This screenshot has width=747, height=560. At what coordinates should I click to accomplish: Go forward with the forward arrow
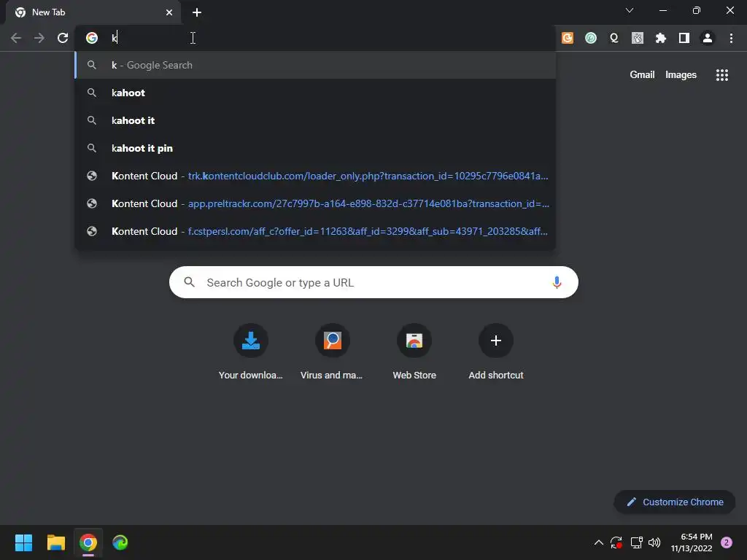(39, 38)
